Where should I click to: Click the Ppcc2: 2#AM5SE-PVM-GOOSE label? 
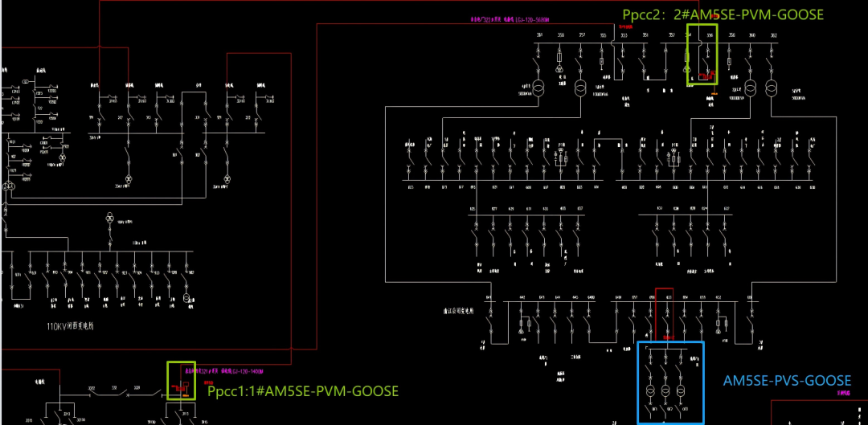pos(723,14)
